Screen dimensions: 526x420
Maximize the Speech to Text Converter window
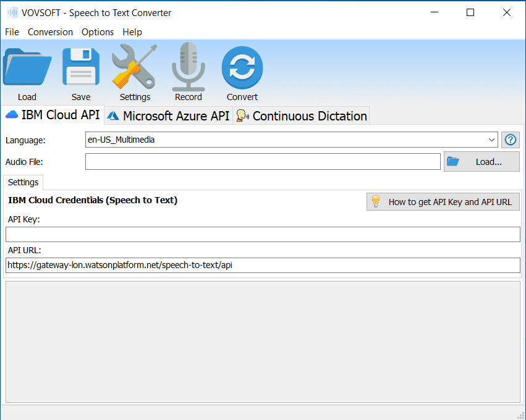[x=470, y=12]
